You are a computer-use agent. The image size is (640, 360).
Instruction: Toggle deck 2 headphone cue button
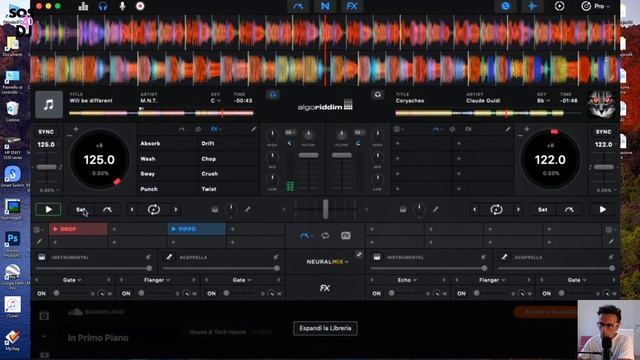(378, 95)
